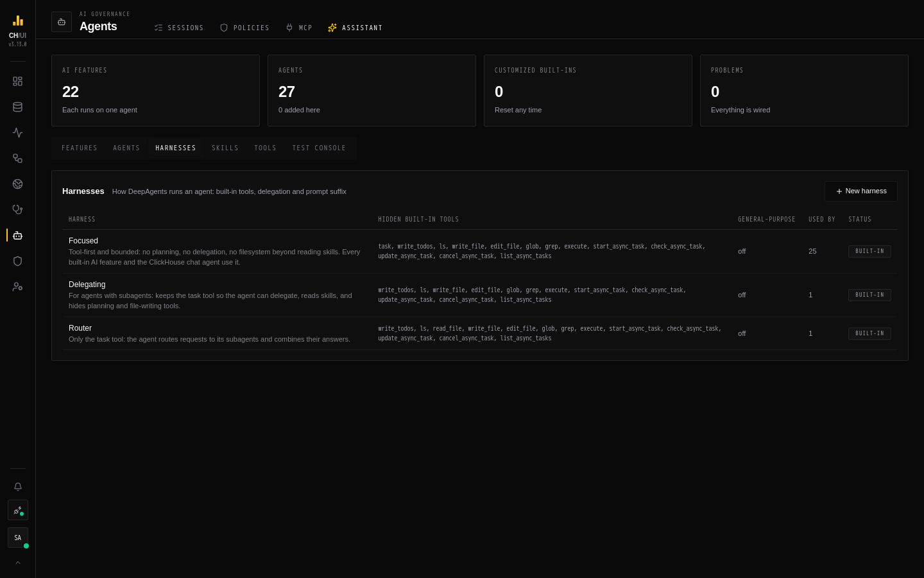Switch to the Tools tab
Viewport: 924px width, 578px height.
(x=266, y=148)
